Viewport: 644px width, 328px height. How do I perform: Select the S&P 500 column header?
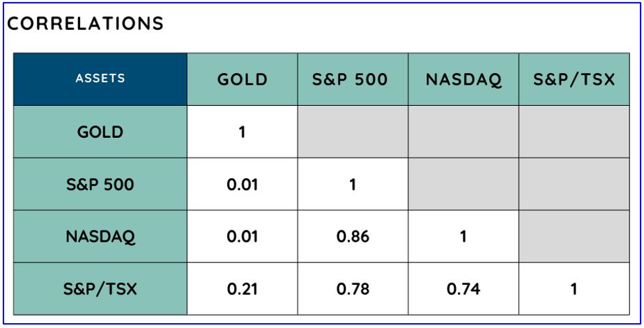(x=352, y=79)
